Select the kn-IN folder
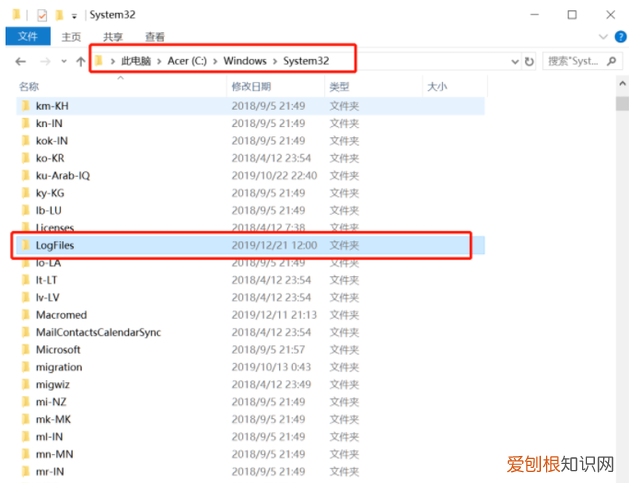640x483 pixels. (251, 123)
